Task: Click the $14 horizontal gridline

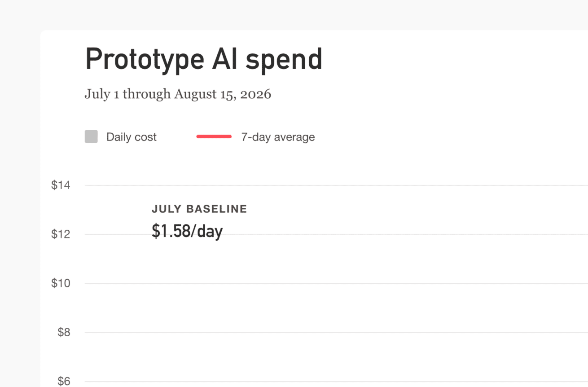Action: 336,185
